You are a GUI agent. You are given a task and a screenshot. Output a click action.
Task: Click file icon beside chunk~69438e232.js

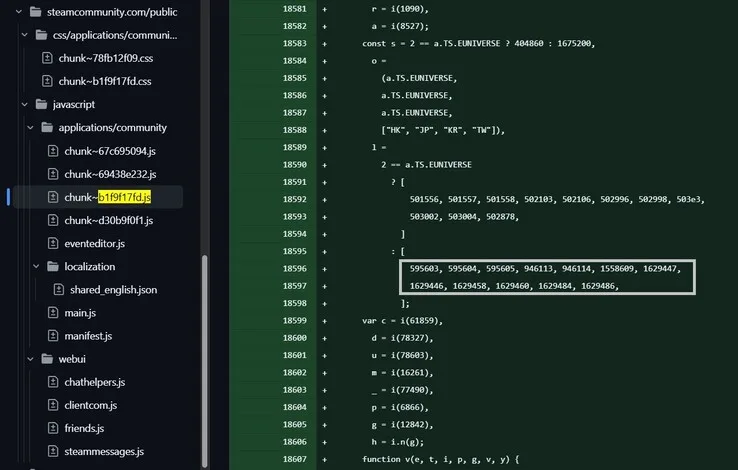(x=53, y=174)
